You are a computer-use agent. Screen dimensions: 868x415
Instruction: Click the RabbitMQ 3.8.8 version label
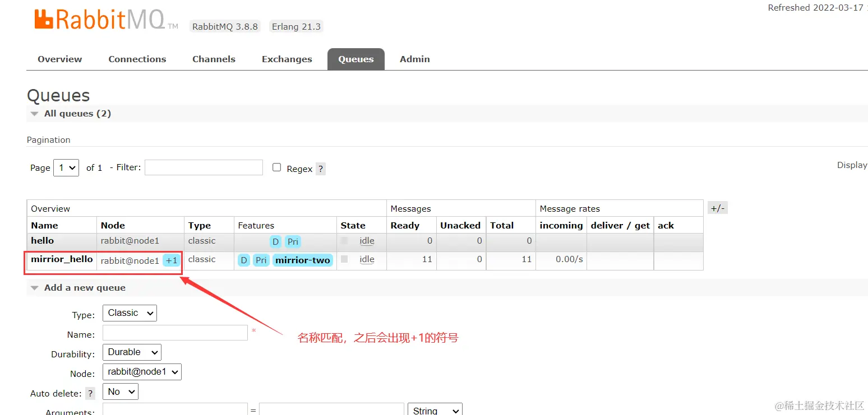(x=225, y=26)
